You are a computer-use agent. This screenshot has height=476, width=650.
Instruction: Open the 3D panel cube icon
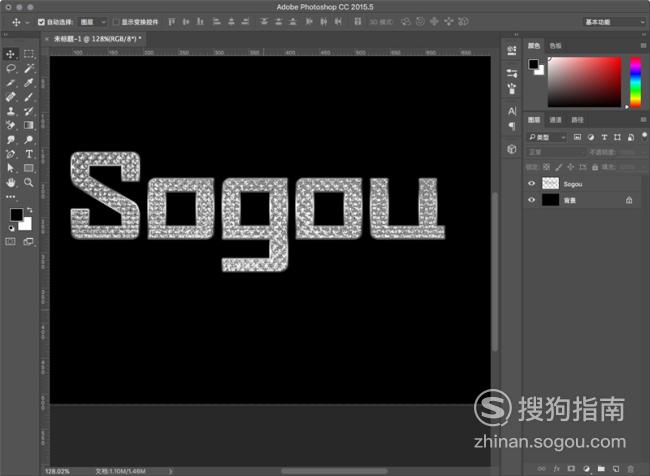click(512, 149)
